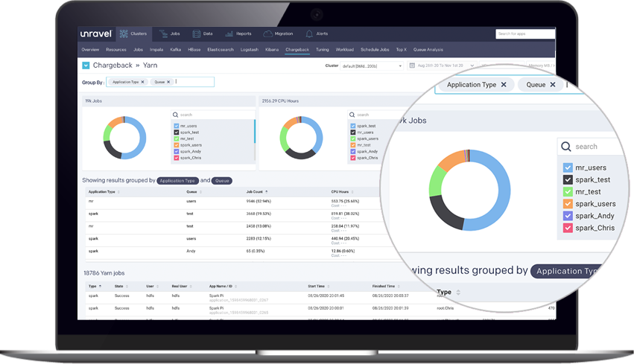Open application_1598459968031_0267 link
Screen dimensions: 634x364
coord(238,300)
